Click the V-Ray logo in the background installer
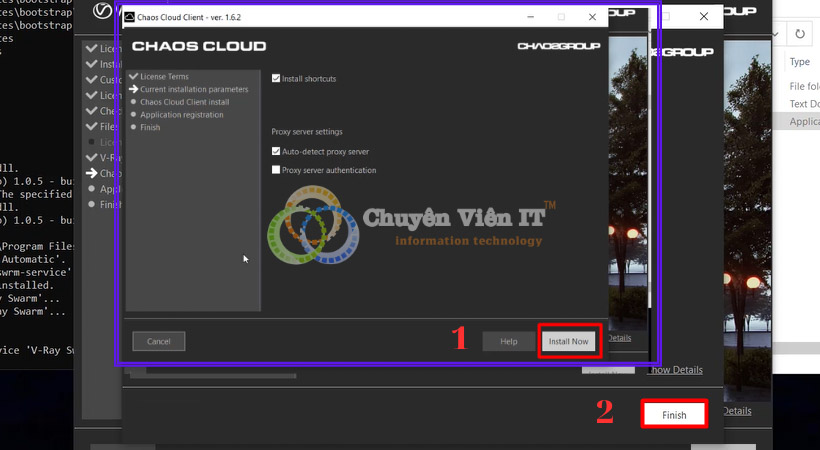This screenshot has width=820, height=450. pos(102,11)
